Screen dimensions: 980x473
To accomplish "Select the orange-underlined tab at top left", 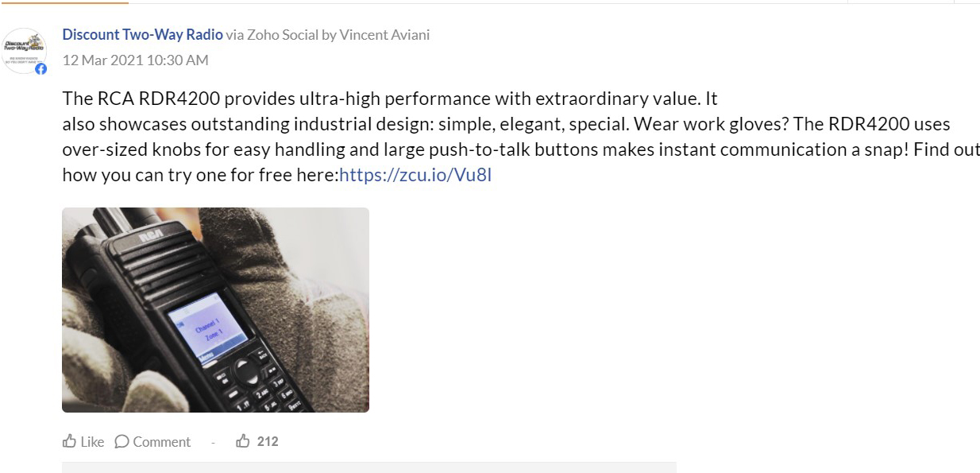I will [64, 2].
